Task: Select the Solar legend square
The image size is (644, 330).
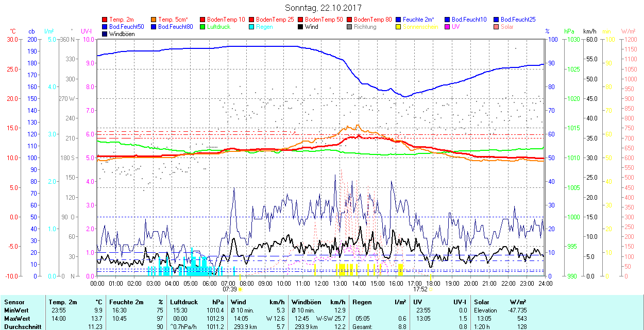Action: (x=497, y=27)
